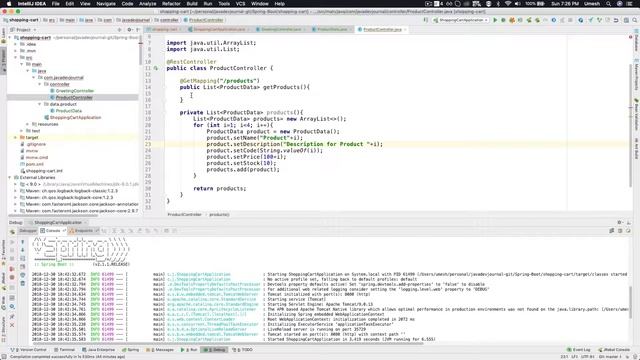Screen dimensions: 640x360
Task: Resume program in the Debug panel
Action: 12,242
